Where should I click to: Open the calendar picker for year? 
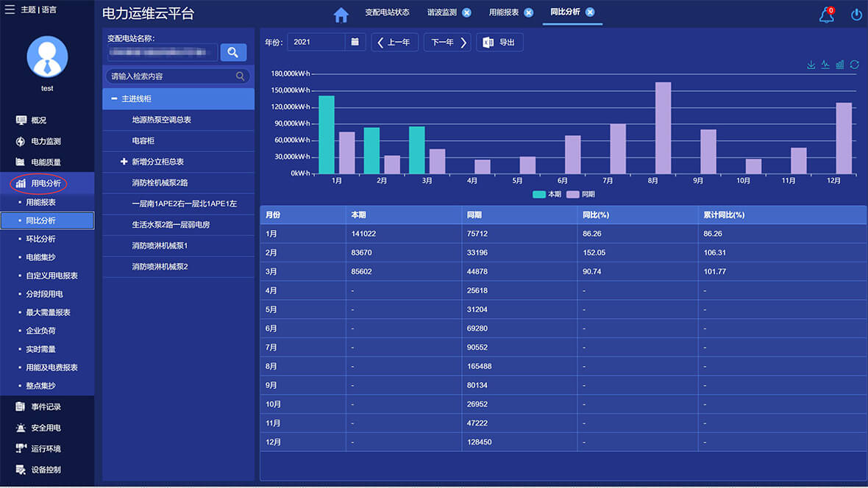pyautogui.click(x=355, y=42)
